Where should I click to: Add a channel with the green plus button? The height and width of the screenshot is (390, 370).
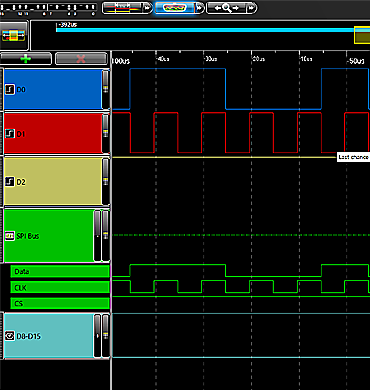(26, 59)
